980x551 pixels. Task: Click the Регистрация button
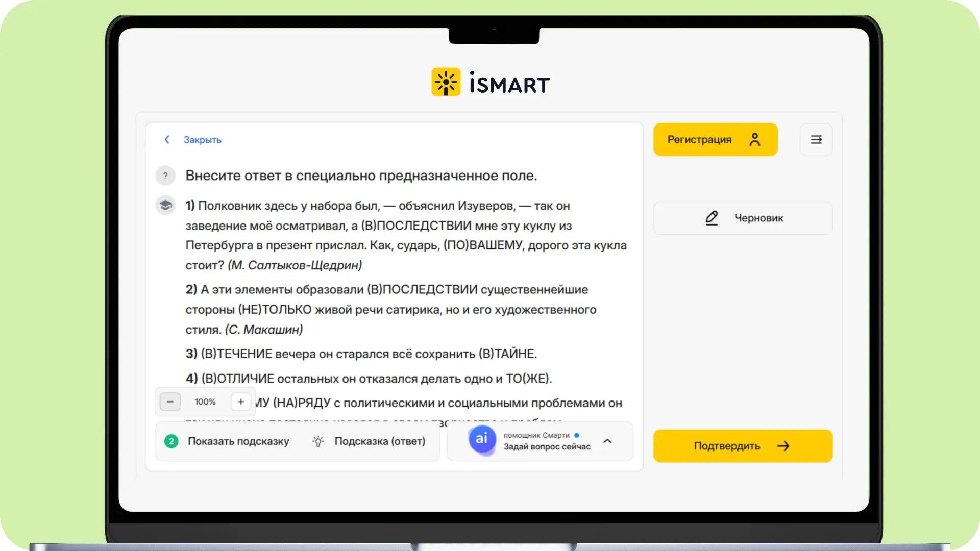(715, 139)
